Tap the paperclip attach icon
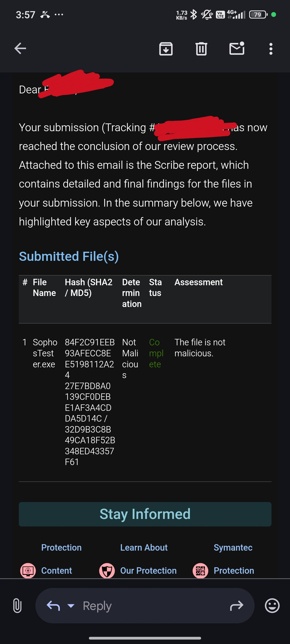This screenshot has width=290, height=644. point(17,606)
